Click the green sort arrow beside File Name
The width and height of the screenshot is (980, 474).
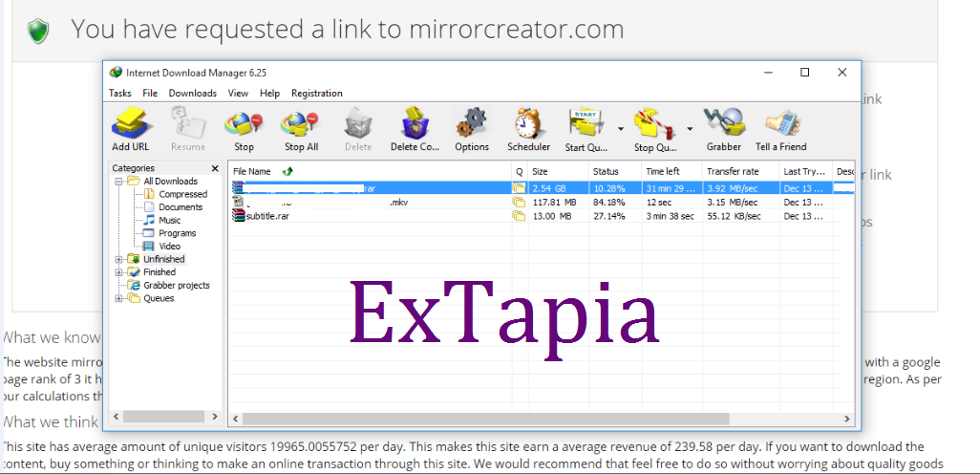(x=288, y=171)
